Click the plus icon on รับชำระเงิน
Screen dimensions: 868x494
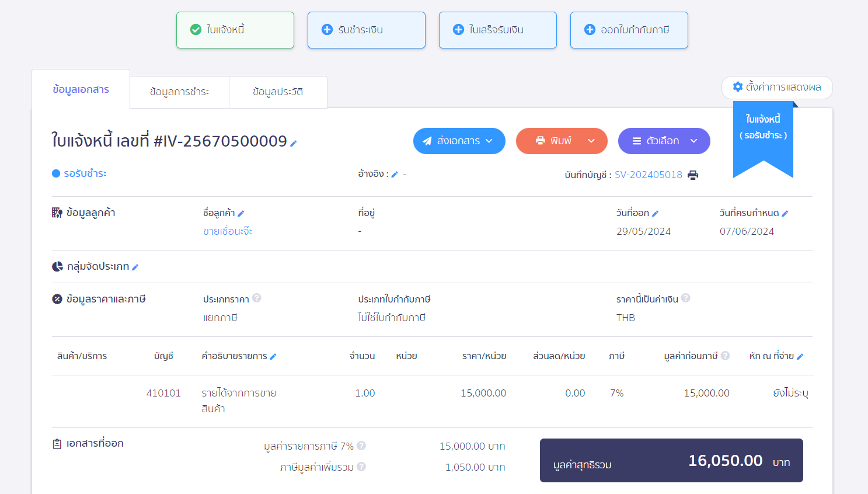[x=327, y=29]
